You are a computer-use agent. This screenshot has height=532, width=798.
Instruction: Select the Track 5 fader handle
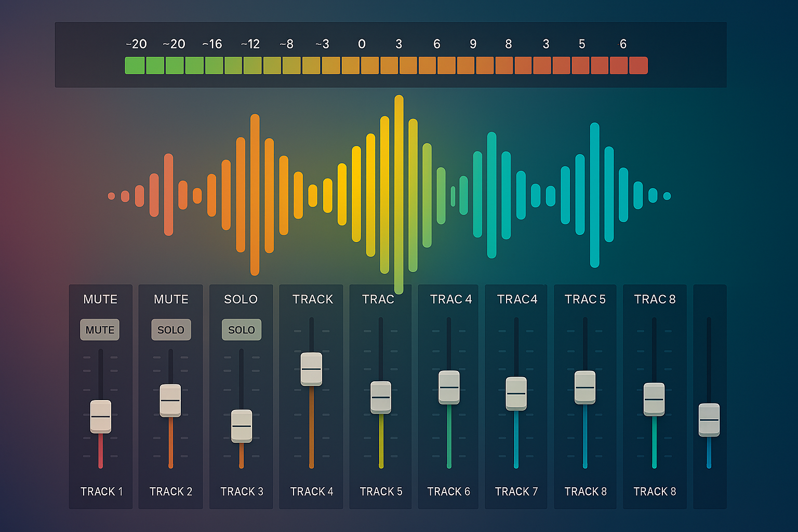[x=381, y=397]
